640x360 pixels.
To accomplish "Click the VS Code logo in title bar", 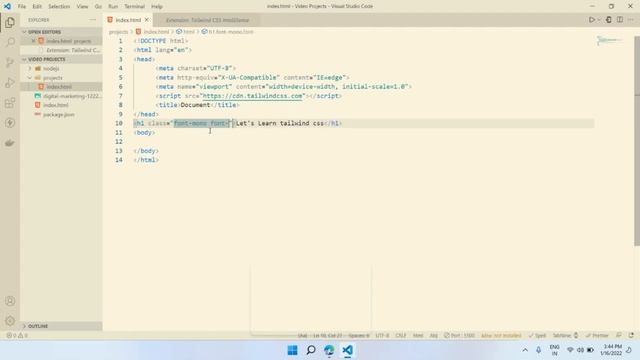I will tap(7, 6).
